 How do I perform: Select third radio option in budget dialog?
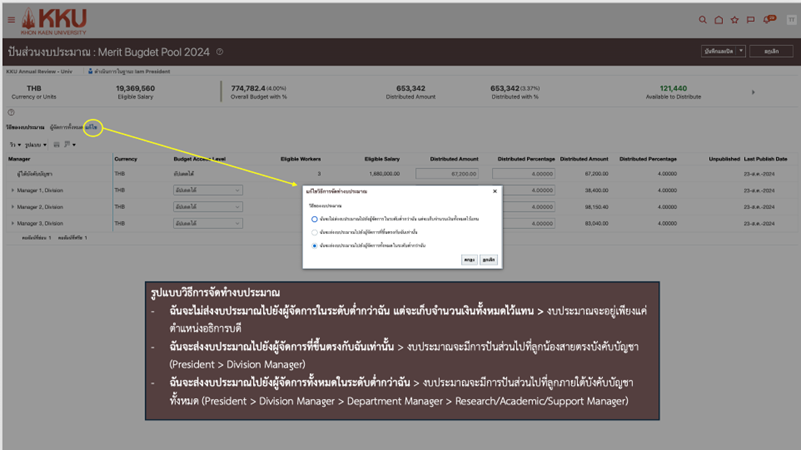[314, 245]
